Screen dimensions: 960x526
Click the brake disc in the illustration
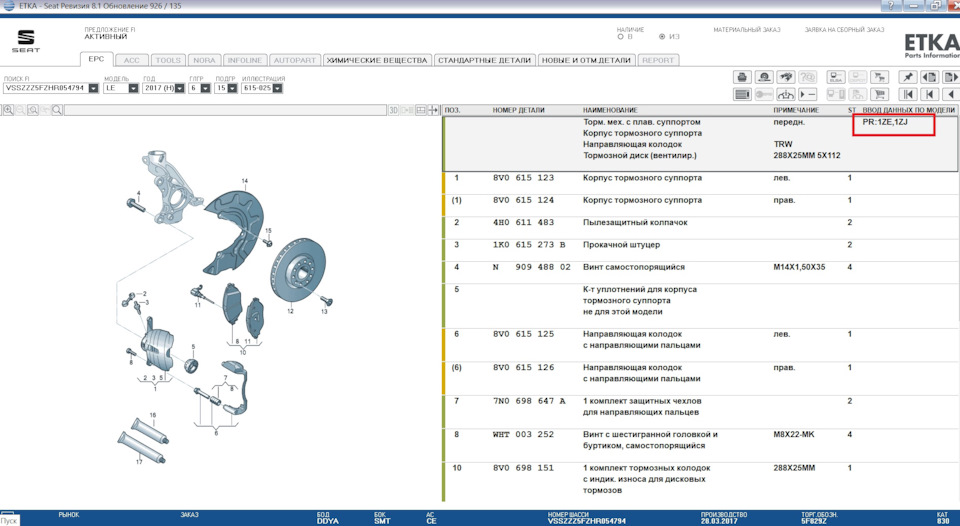click(297, 271)
